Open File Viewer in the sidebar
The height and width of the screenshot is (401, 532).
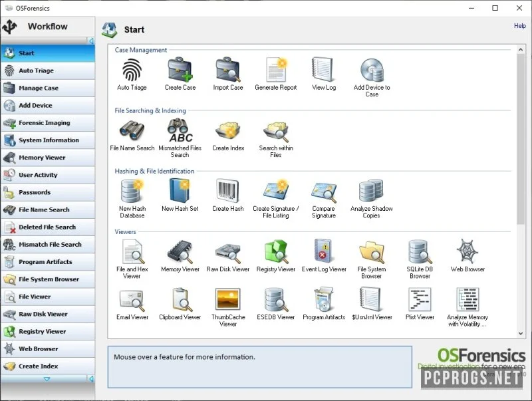48,297
